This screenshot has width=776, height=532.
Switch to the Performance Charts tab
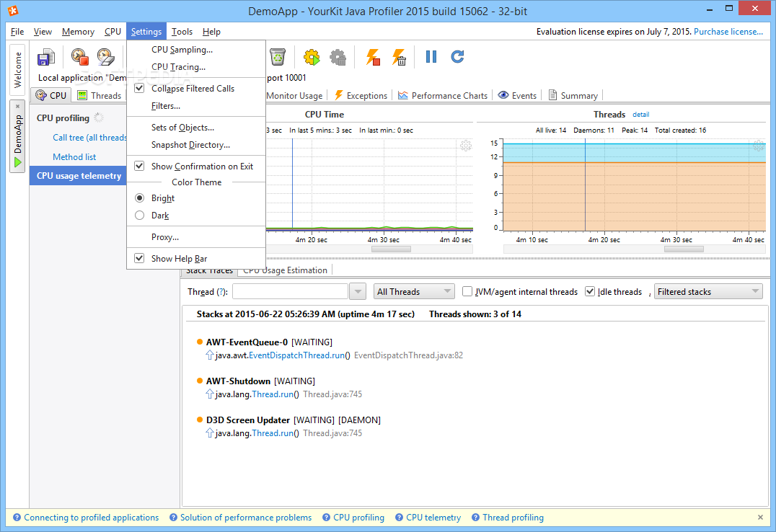tap(443, 95)
